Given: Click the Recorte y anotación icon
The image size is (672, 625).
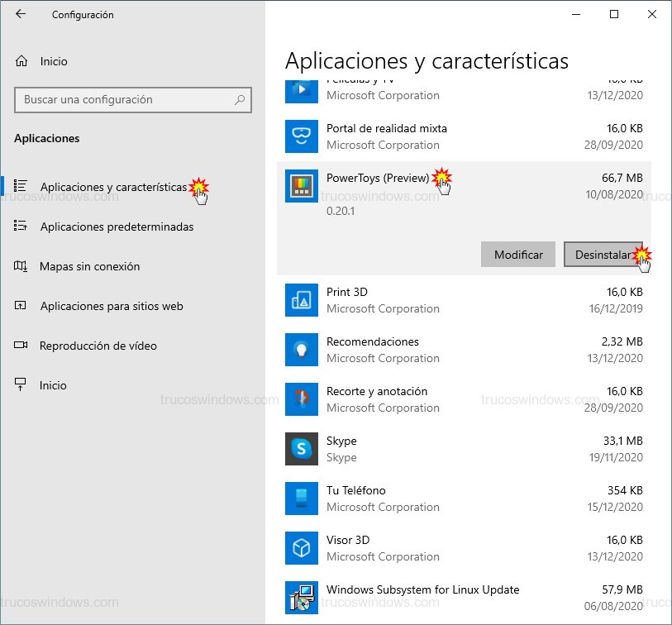Looking at the screenshot, I should (301, 399).
